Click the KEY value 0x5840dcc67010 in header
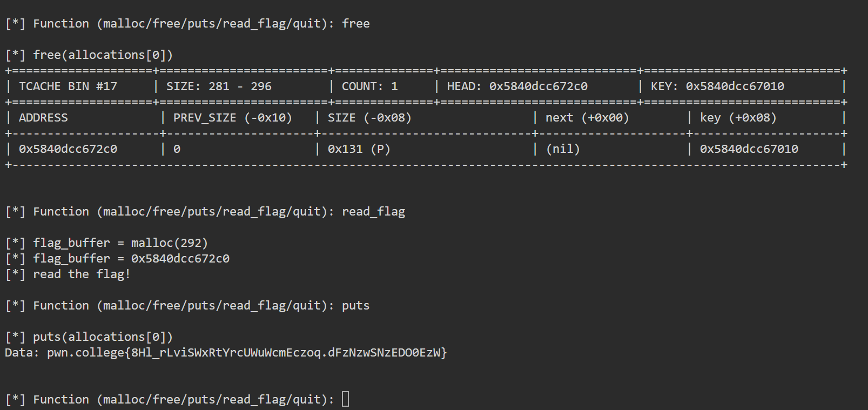 (735, 86)
